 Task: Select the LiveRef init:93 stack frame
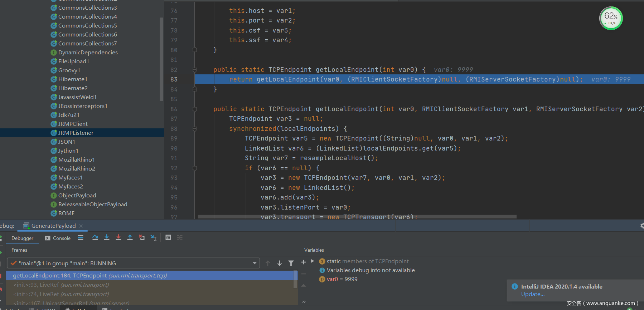tap(61, 285)
